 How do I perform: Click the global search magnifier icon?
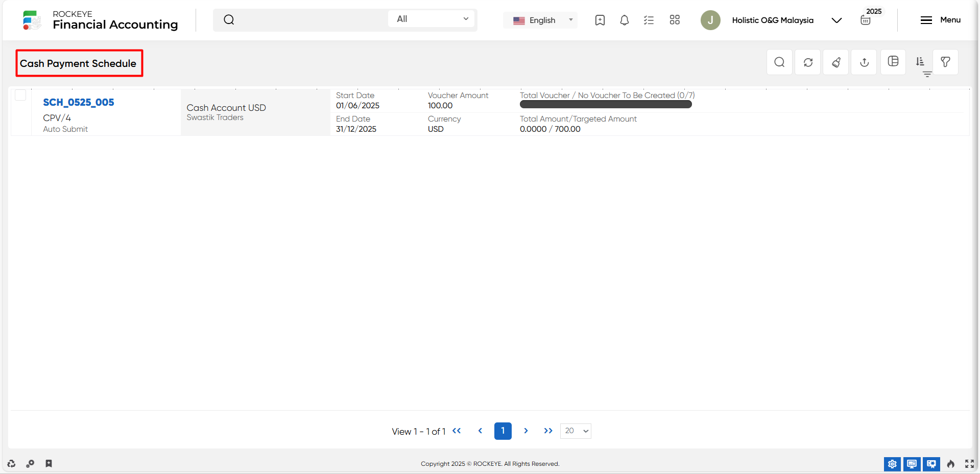click(x=229, y=20)
